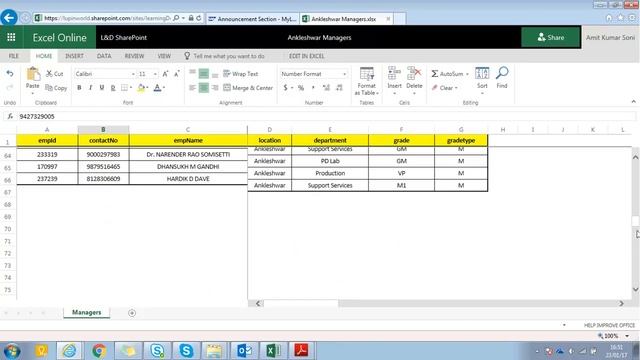Click the Paste clipboard icon
The width and height of the screenshot is (640, 360).
pos(33,74)
